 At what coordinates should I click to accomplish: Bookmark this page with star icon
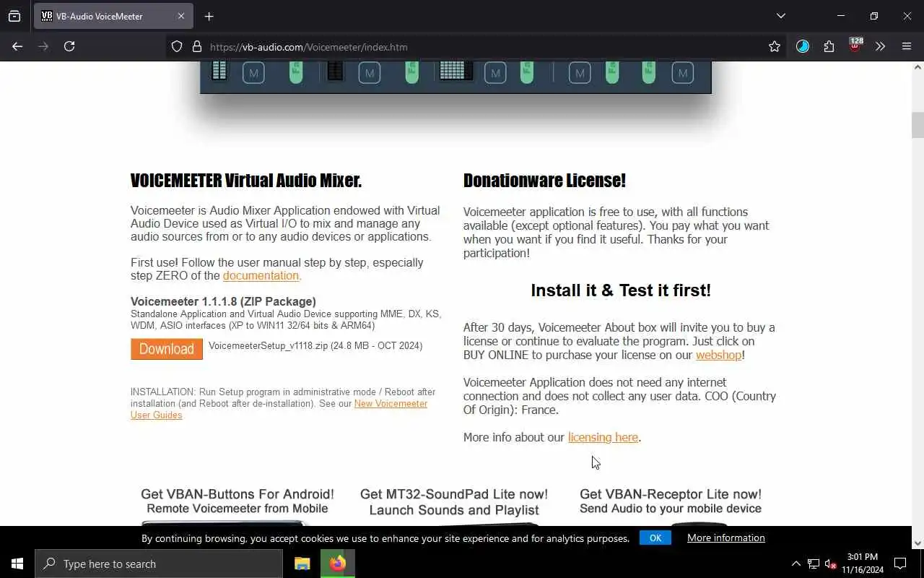click(x=775, y=47)
